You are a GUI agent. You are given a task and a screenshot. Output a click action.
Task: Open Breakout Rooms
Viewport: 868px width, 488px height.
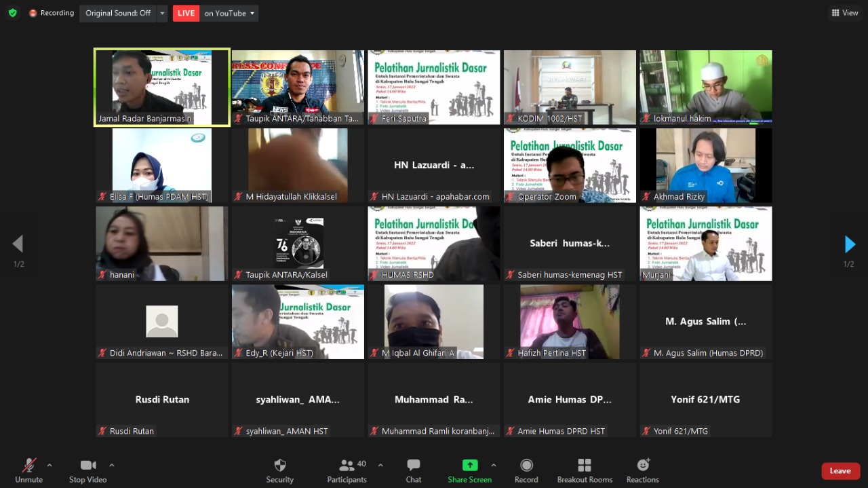585,466
